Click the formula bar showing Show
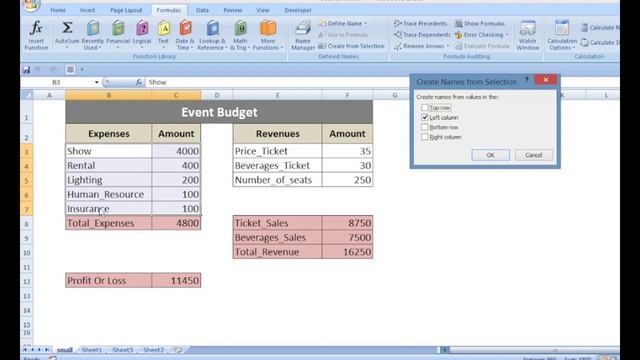The width and height of the screenshot is (640, 360). tap(278, 82)
